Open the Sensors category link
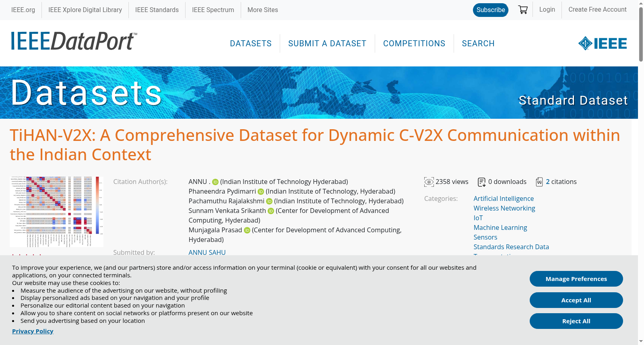 485,237
